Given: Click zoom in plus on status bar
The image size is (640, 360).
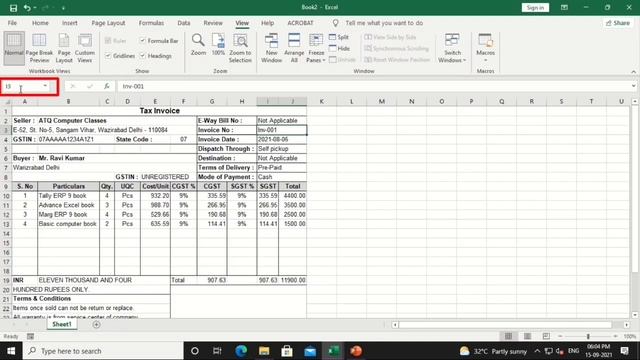Looking at the screenshot, I should click(616, 336).
